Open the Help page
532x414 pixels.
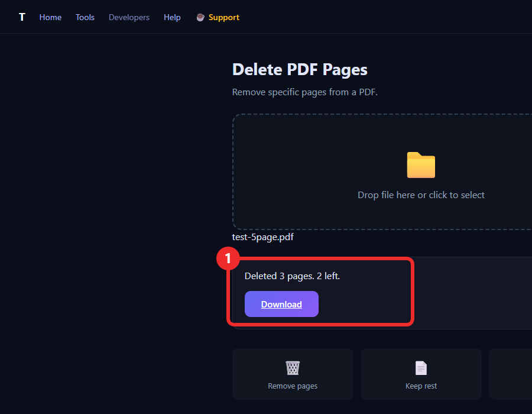coord(172,17)
